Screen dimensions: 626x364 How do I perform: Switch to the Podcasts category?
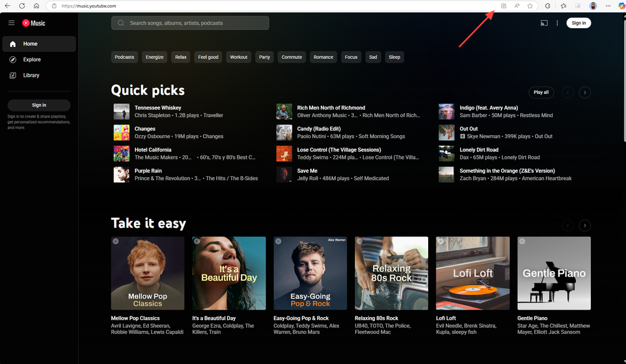tap(124, 57)
